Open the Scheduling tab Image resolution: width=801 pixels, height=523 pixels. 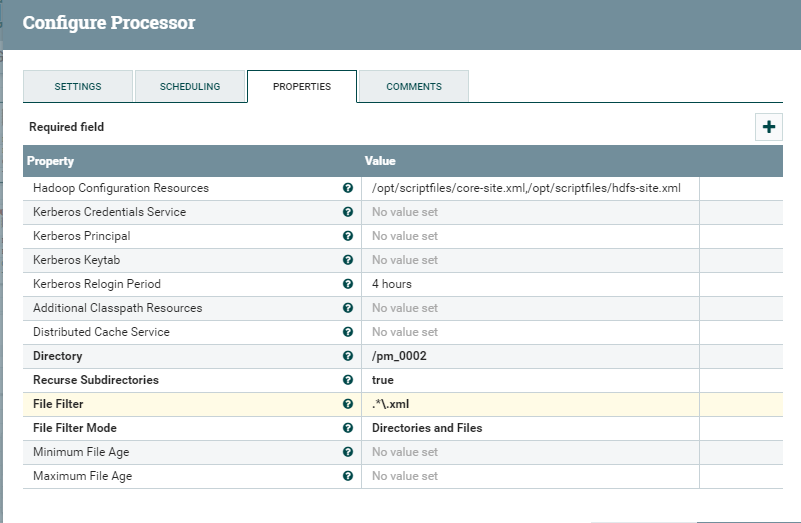190,87
